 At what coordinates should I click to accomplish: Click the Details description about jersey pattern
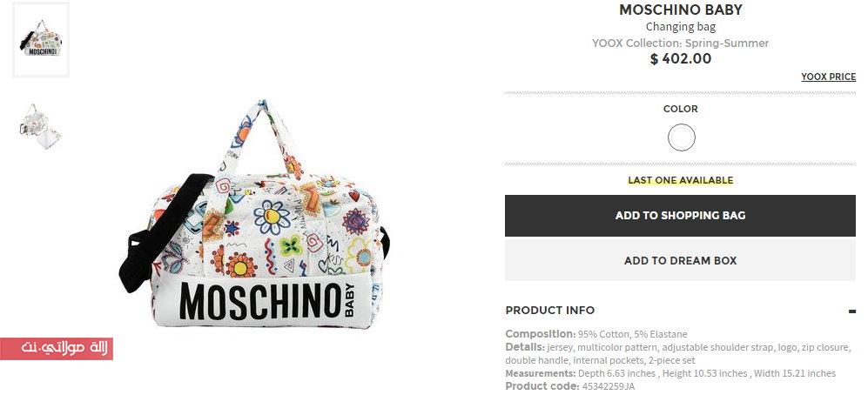pos(677,353)
